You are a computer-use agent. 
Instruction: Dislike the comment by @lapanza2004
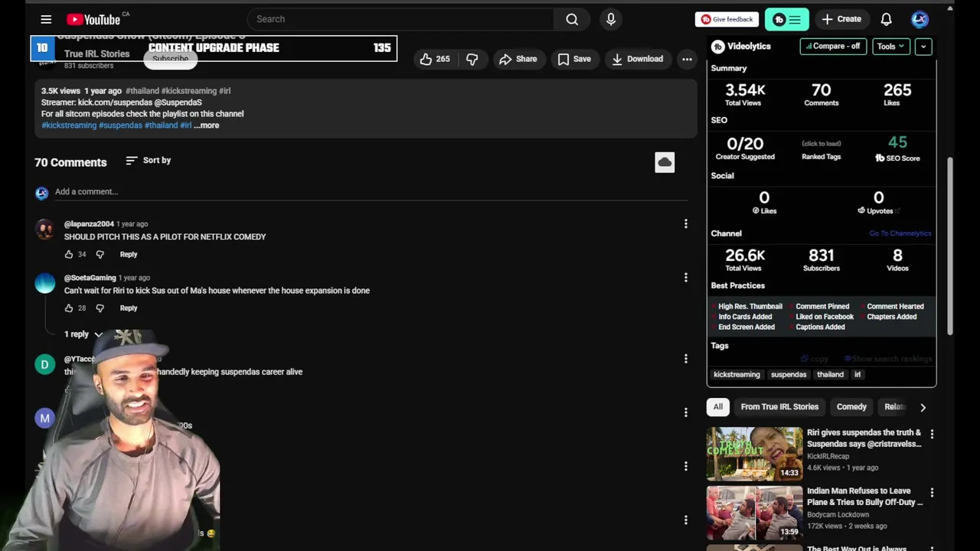[100, 254]
